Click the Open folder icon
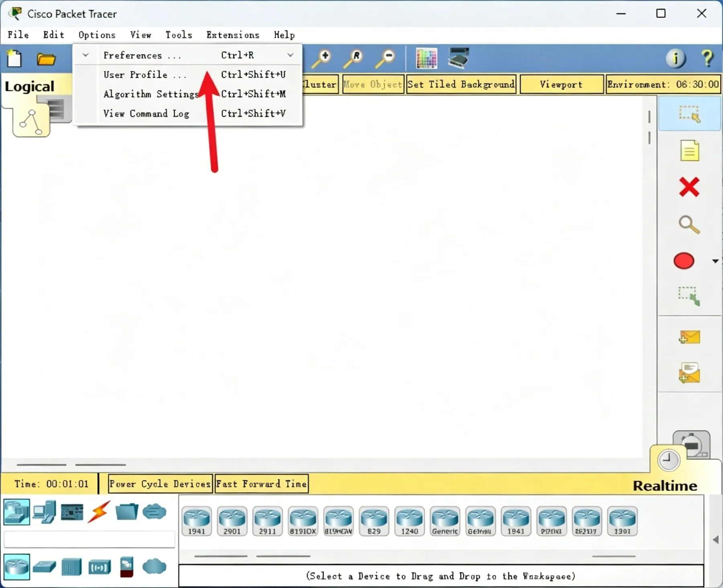723x588 pixels. tap(46, 59)
